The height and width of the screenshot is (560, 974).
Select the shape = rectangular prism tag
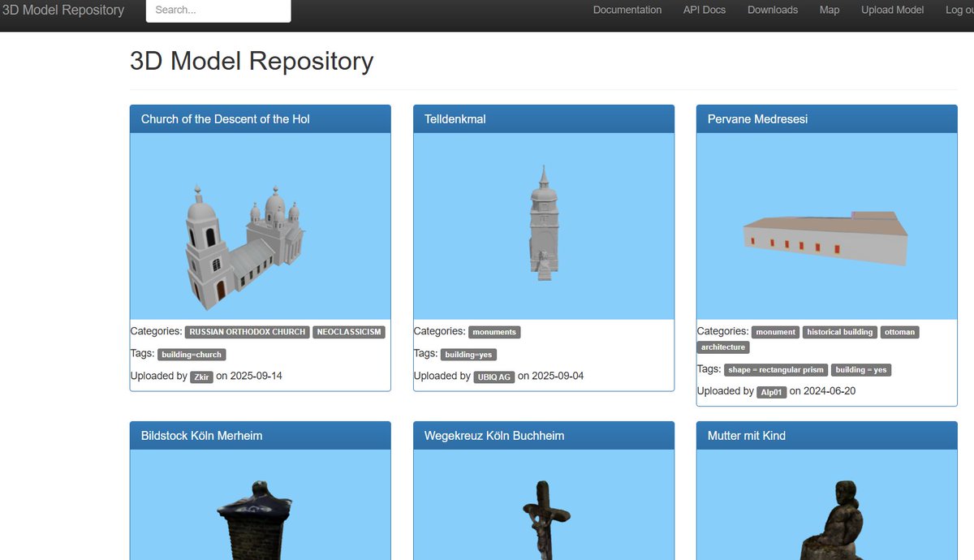776,370
